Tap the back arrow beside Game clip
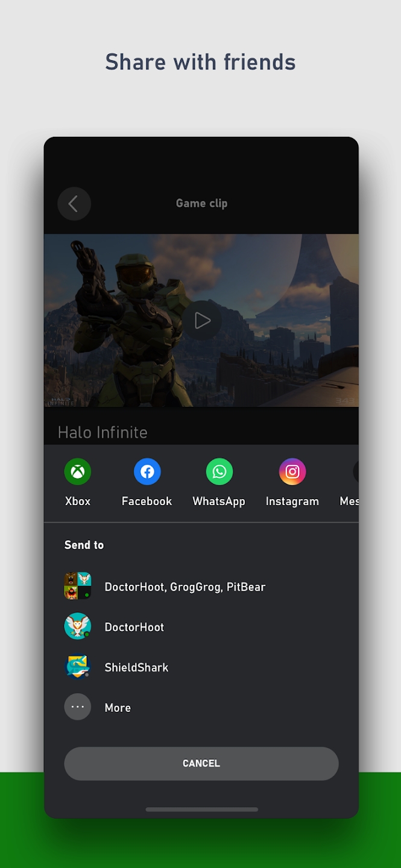The width and height of the screenshot is (401, 868). [x=74, y=204]
